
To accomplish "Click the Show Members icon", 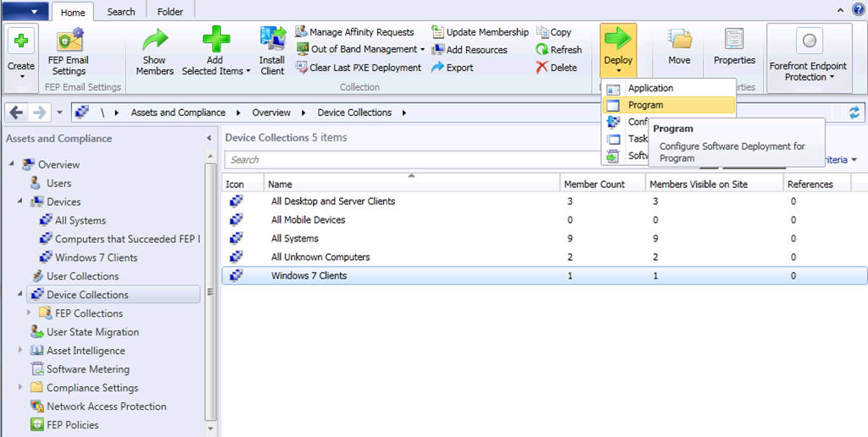I will pos(153,51).
